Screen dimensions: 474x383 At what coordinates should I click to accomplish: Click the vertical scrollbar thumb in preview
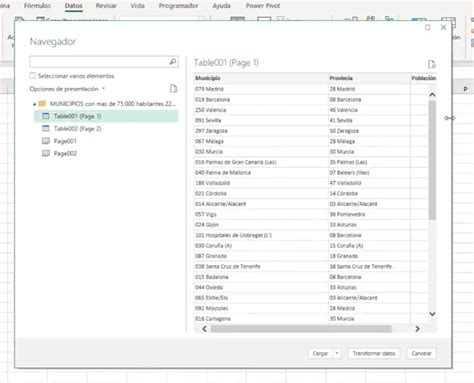click(x=432, y=160)
